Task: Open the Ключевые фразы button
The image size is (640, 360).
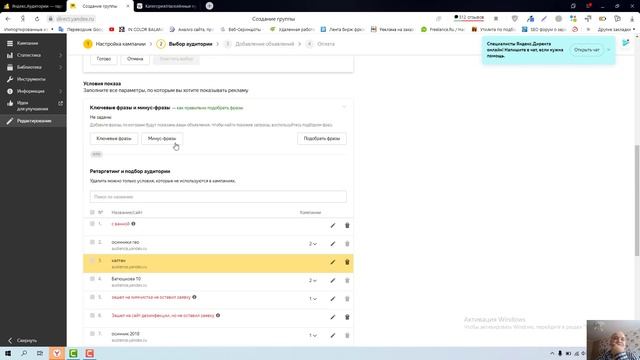Action: tap(114, 138)
